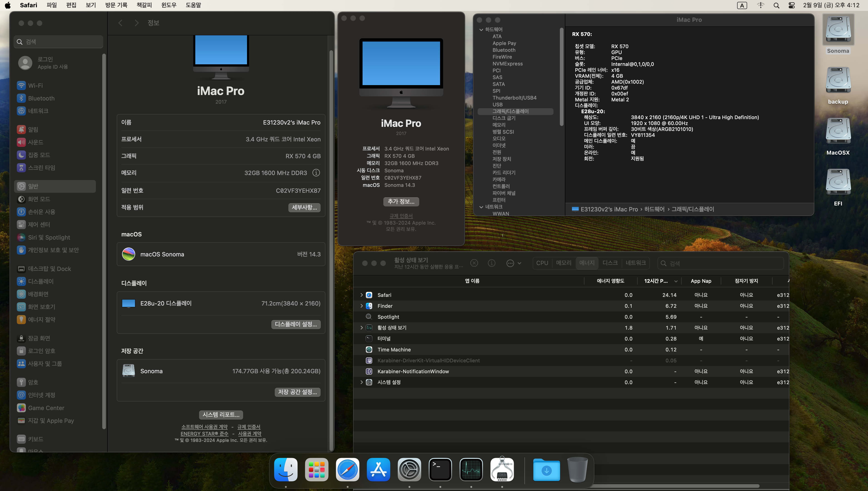
Task: Open the 소프트웨어 사용권 계약 link
Action: 204,427
